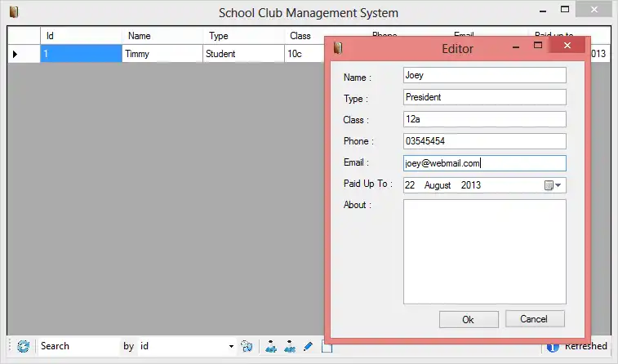The width and height of the screenshot is (618, 364).
Task: Click the Email field in Editor
Action: coord(484,163)
